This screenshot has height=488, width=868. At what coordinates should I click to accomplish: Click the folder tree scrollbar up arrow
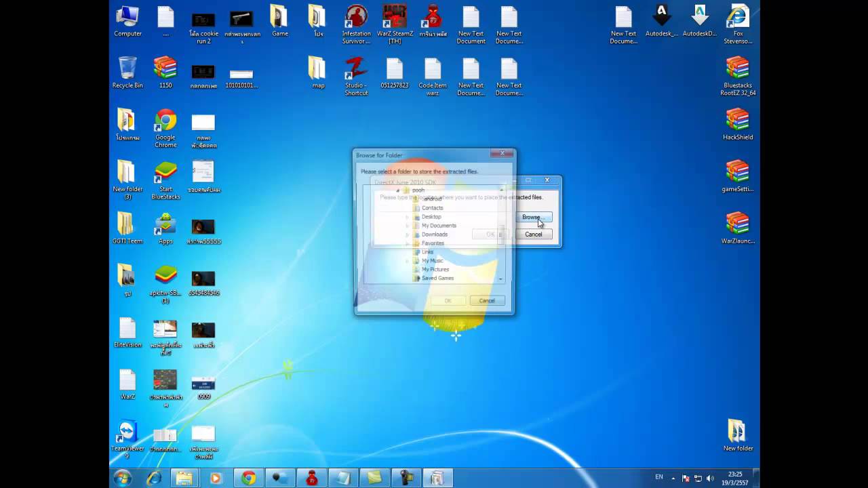501,190
